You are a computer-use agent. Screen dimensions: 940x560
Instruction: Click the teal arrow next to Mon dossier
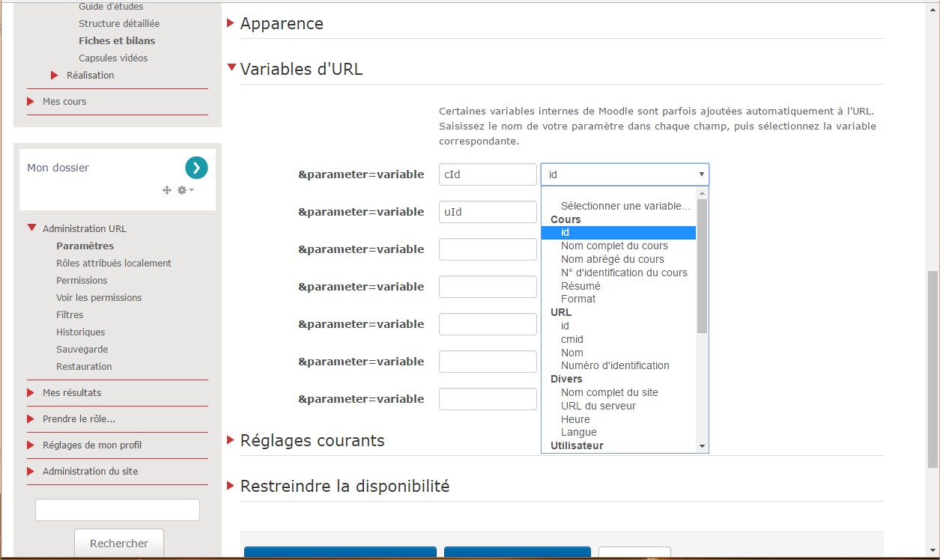click(x=196, y=168)
